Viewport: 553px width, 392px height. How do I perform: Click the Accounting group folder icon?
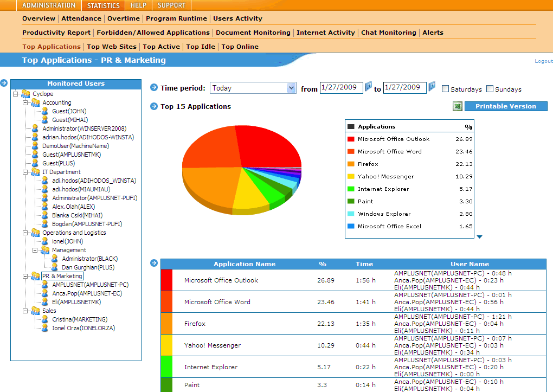click(35, 102)
